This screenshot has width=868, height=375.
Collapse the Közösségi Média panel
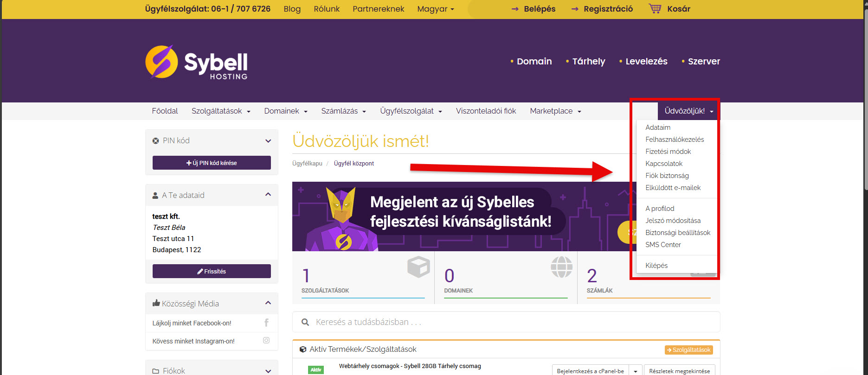[268, 303]
